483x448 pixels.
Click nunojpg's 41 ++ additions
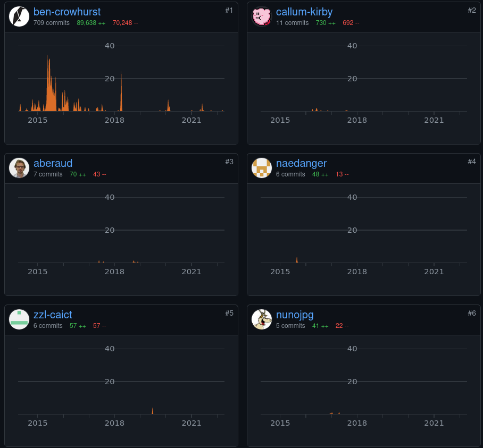coord(320,326)
